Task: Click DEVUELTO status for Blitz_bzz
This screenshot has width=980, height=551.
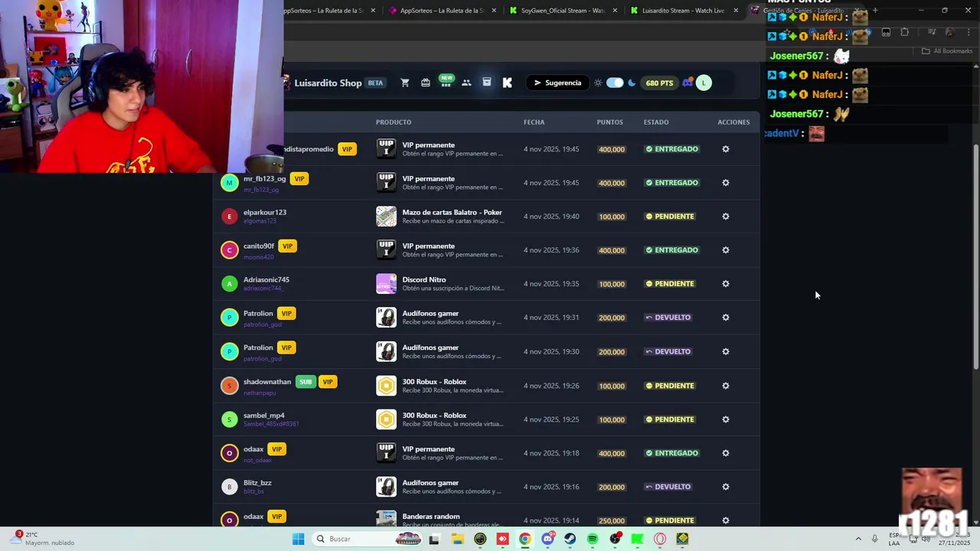Action: [x=668, y=487]
